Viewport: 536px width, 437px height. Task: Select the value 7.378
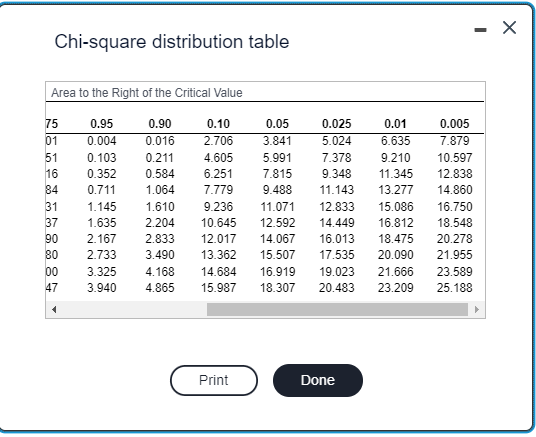point(337,158)
